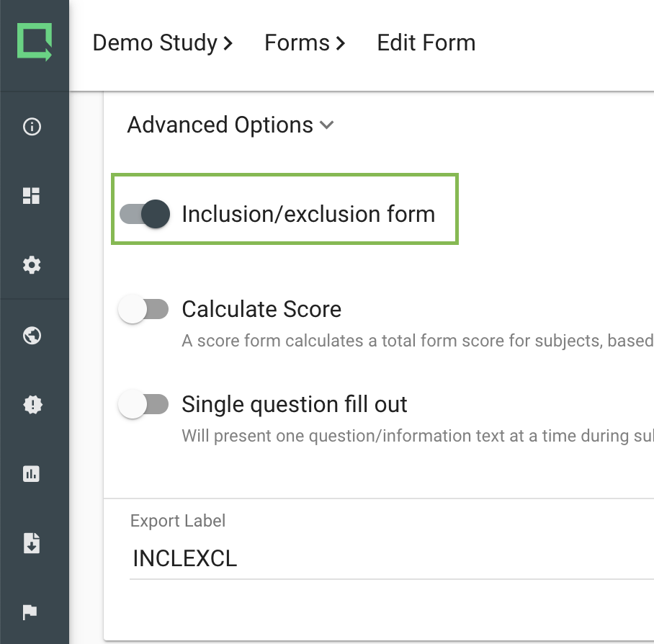Navigate to Demo Study via breadcrumb

[154, 43]
